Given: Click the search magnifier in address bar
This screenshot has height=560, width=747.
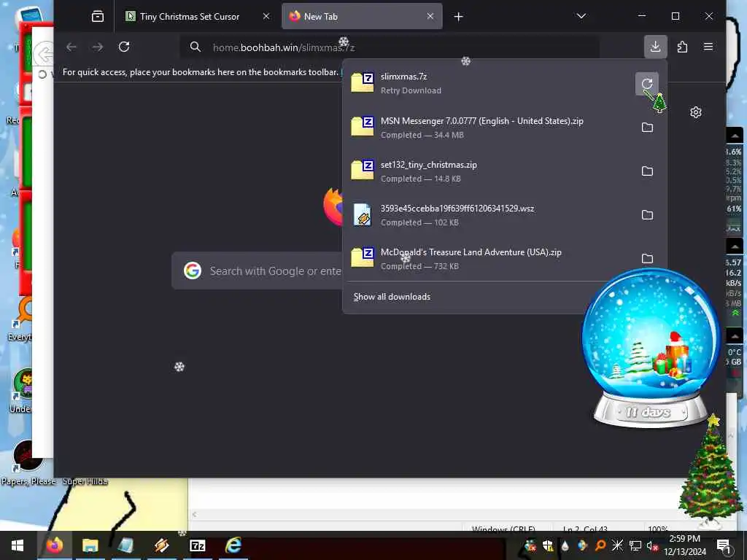Looking at the screenshot, I should click(196, 47).
